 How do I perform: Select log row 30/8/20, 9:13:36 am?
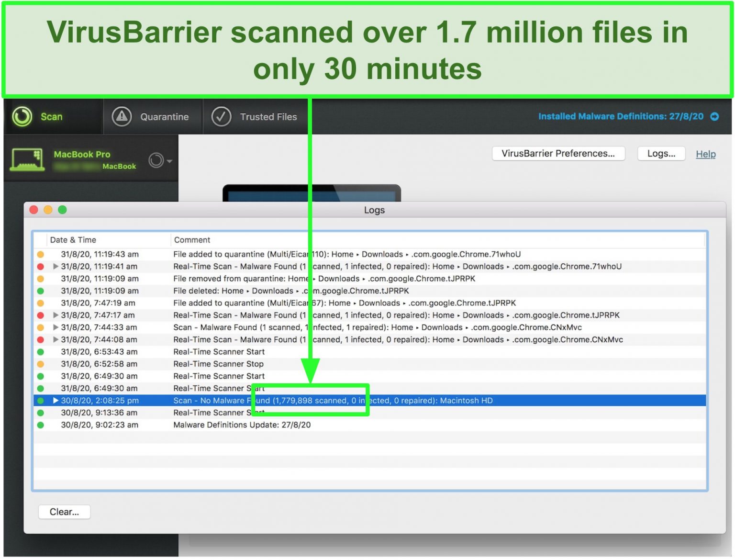pyautogui.click(x=370, y=413)
